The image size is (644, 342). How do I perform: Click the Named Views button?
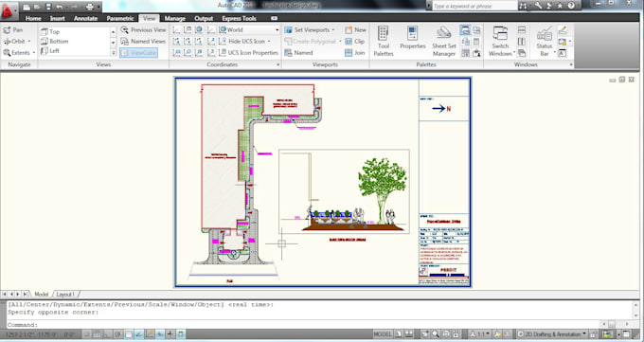pyautogui.click(x=143, y=41)
